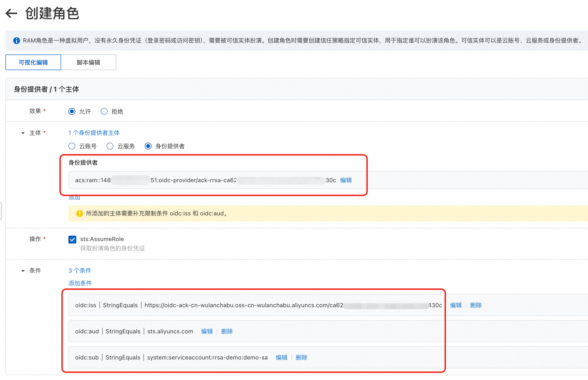Choose the 身份提供者 principal type
588x380 pixels.
[x=148, y=146]
